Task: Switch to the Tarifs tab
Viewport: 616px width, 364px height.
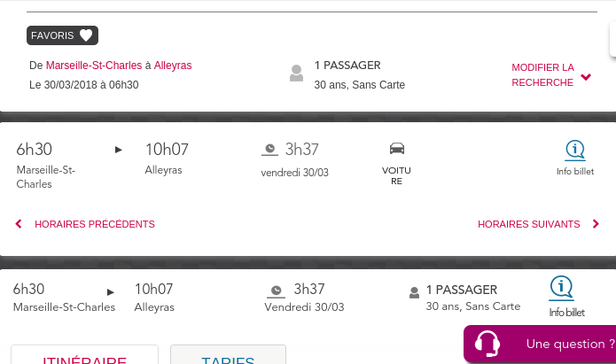Action: [x=228, y=354]
